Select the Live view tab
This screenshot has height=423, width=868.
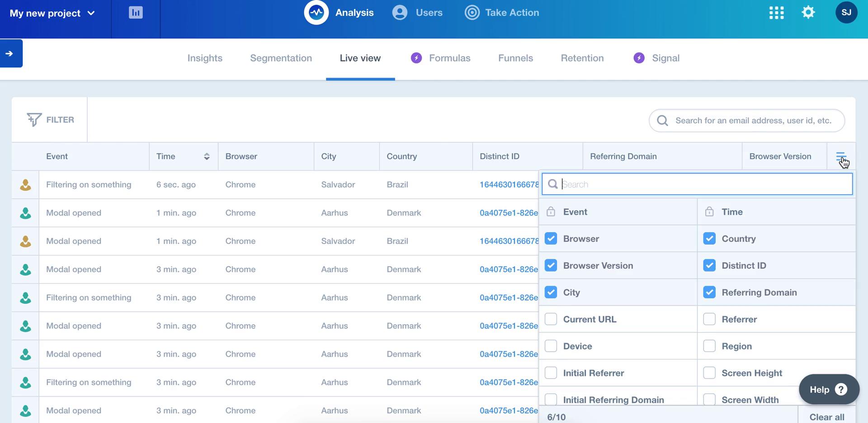pos(360,58)
